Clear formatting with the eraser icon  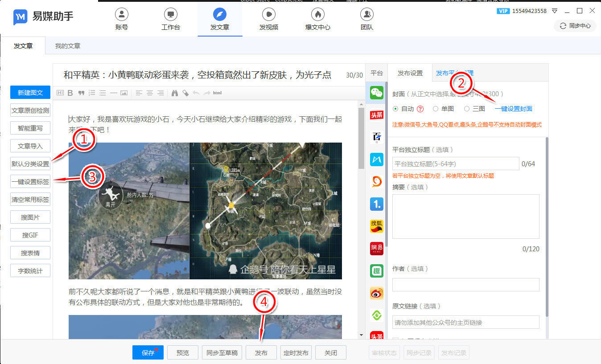click(x=185, y=93)
